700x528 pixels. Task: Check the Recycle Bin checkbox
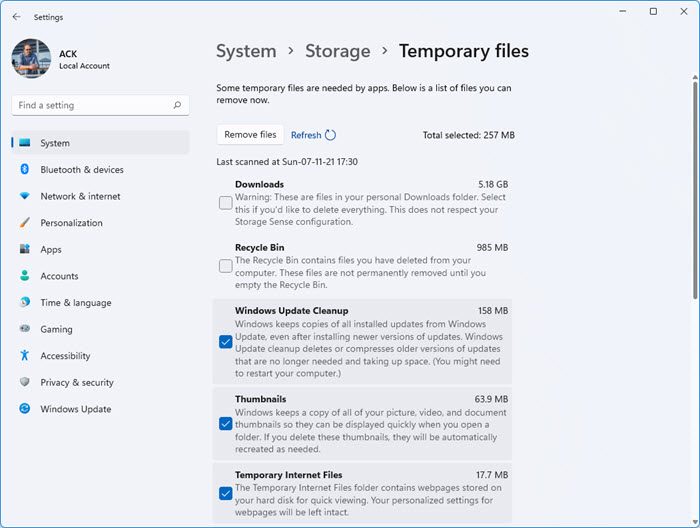click(226, 265)
